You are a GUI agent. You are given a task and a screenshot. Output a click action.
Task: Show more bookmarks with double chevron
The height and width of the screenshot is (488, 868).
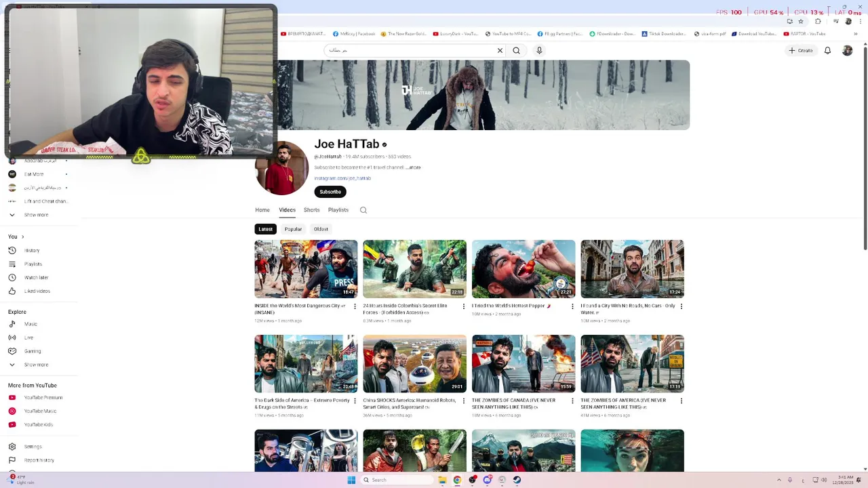855,34
